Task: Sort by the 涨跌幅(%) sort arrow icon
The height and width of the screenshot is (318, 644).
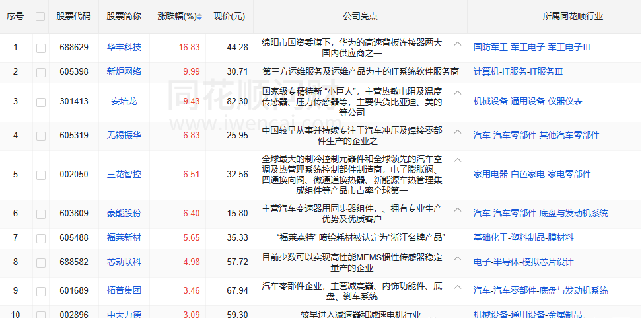Action: point(199,17)
